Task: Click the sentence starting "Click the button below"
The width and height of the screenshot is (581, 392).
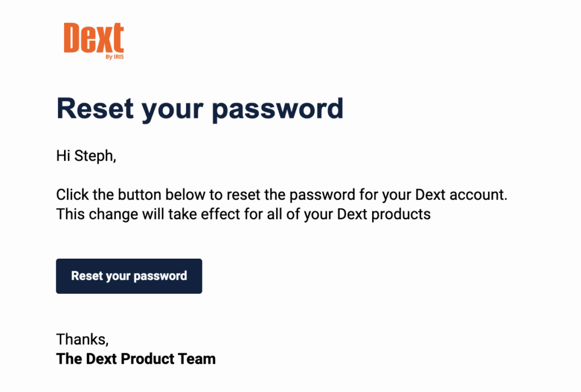Action: point(281,195)
